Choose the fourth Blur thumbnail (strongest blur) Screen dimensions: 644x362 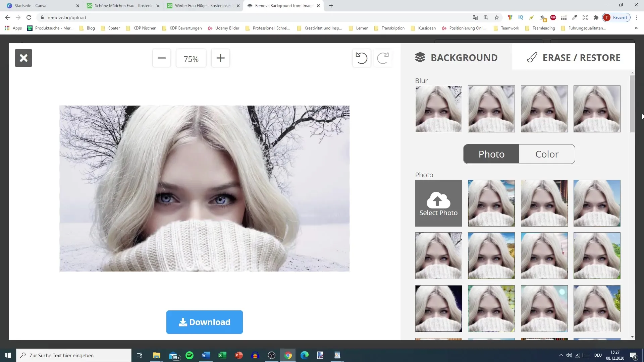coord(597,109)
